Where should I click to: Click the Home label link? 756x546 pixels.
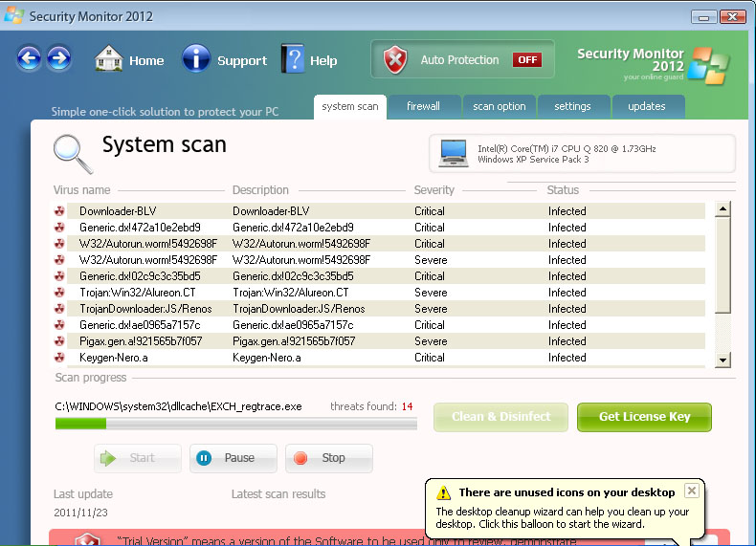(x=146, y=61)
